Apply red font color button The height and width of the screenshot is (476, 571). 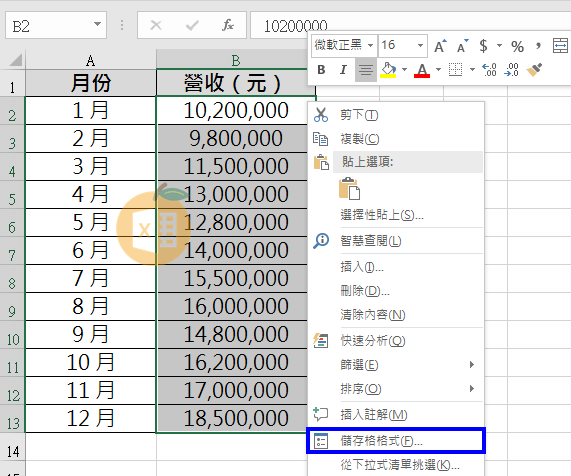click(422, 70)
